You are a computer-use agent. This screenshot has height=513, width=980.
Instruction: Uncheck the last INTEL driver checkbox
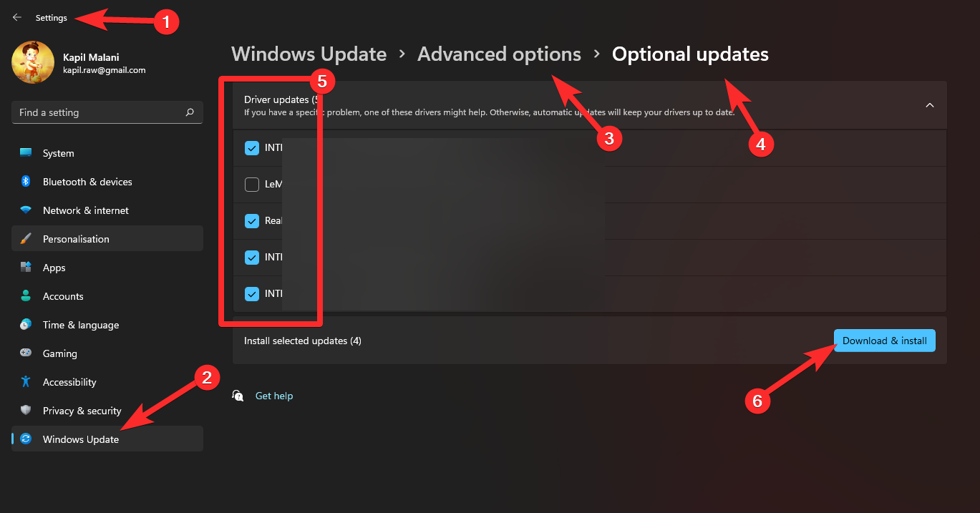252,293
